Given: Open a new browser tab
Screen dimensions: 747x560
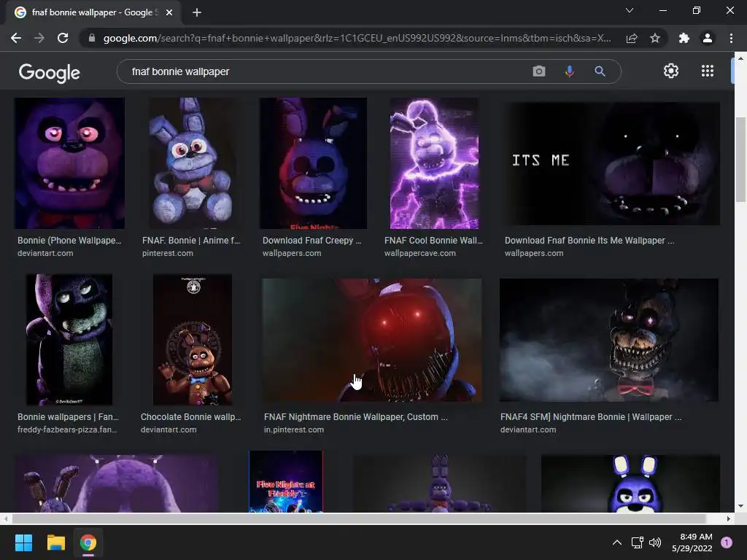Looking at the screenshot, I should pos(197,12).
